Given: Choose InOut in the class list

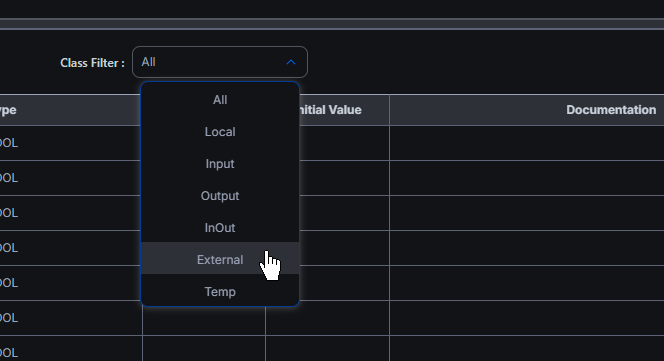Looking at the screenshot, I should click(220, 228).
